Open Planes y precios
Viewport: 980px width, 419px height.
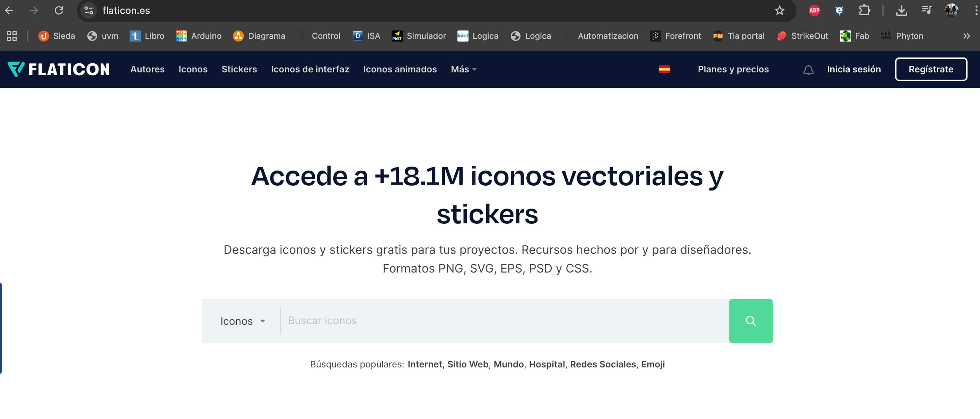tap(733, 69)
